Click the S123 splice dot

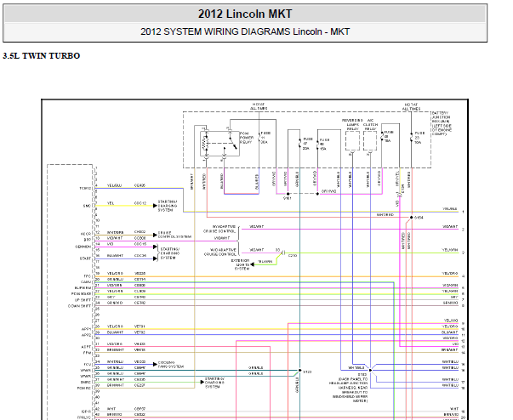click(299, 371)
